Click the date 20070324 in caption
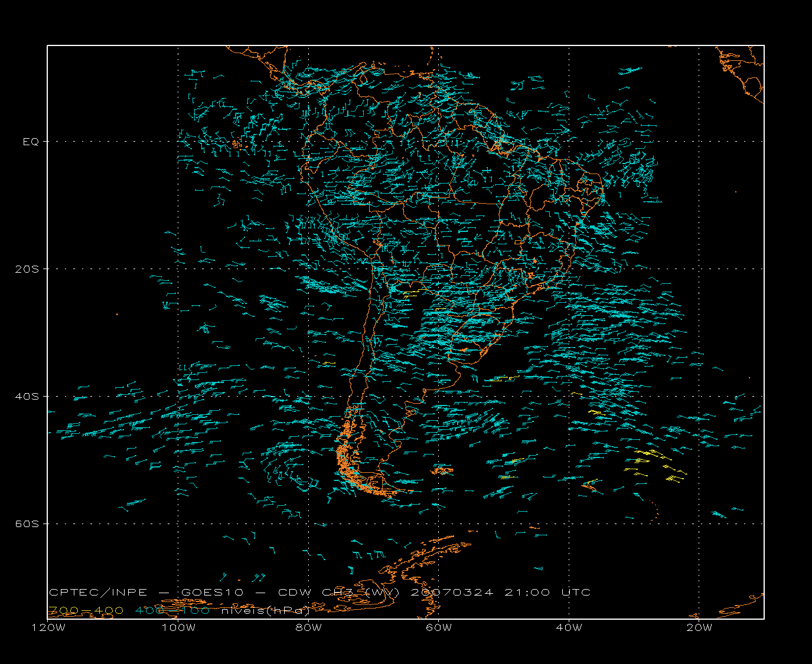The image size is (812, 664). coord(451,593)
